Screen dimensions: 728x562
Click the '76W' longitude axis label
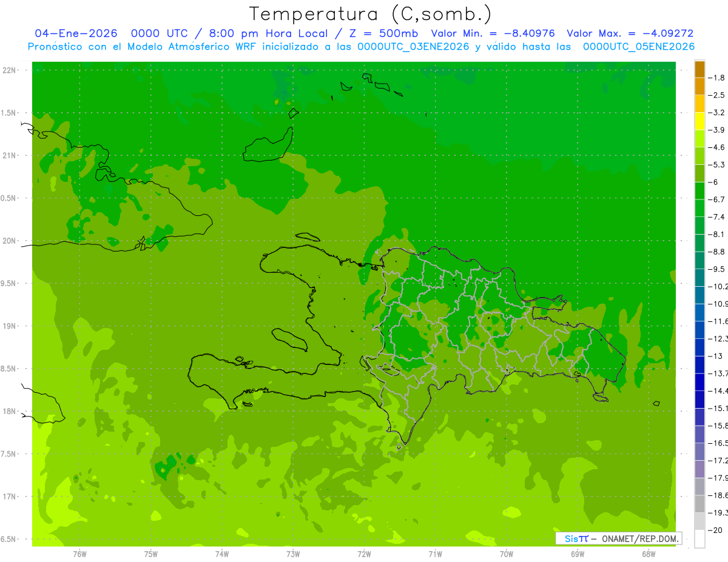[79, 554]
